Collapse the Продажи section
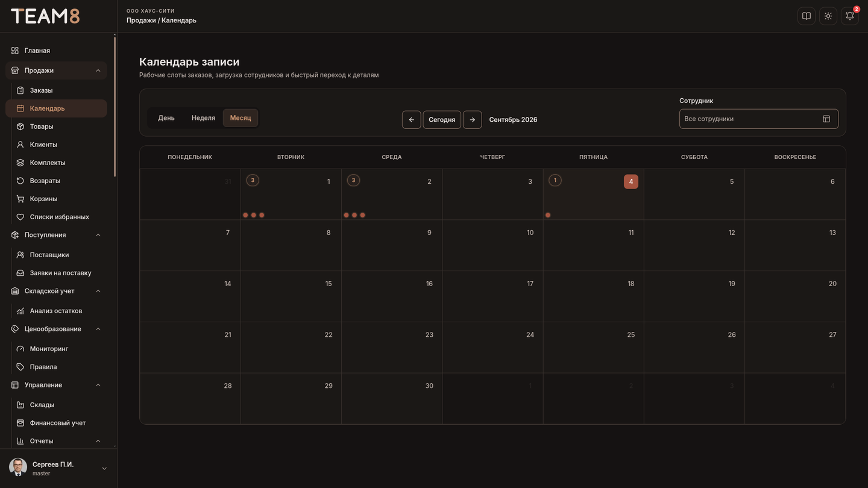The height and width of the screenshot is (488, 868). (56, 70)
